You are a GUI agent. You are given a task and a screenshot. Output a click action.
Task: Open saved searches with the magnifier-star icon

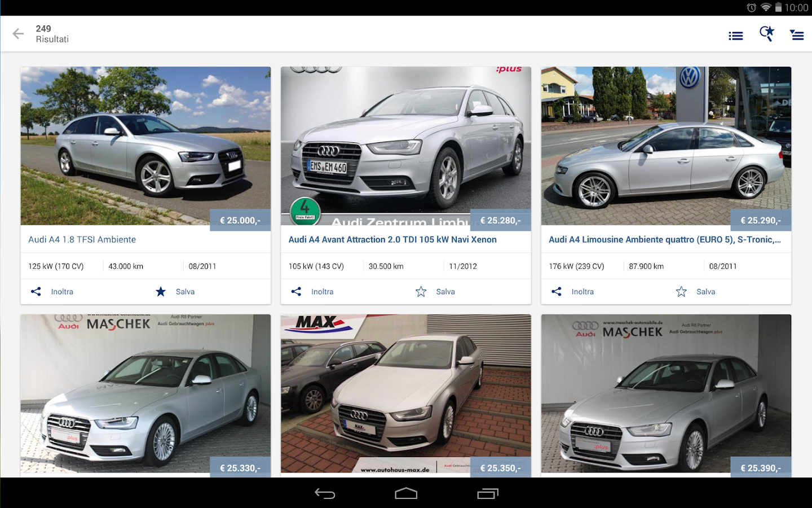[766, 34]
